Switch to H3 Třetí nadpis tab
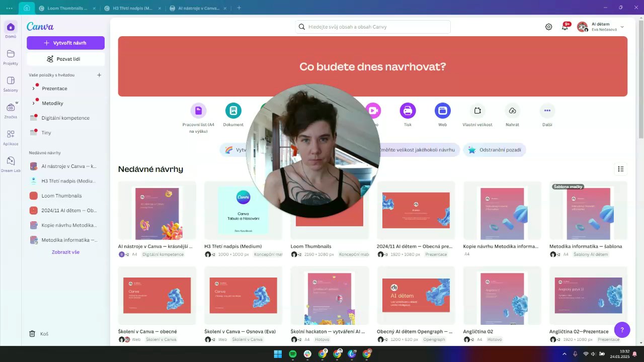Screen dimensions: 644x362 132,8
